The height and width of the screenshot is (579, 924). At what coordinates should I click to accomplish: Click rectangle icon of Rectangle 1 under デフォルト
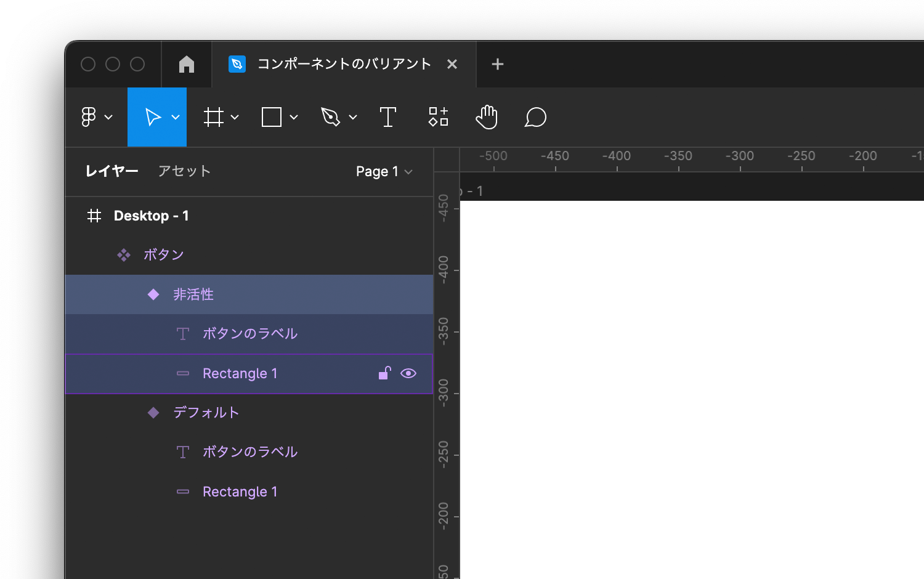183,492
